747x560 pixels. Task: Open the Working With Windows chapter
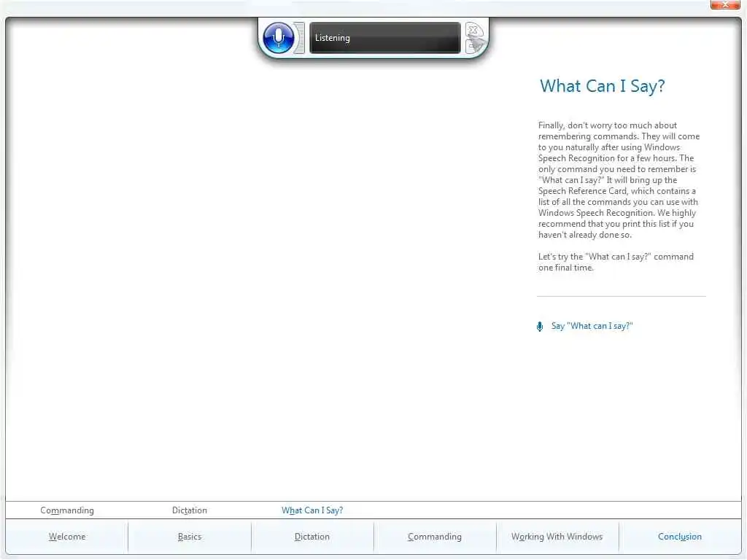pos(557,537)
